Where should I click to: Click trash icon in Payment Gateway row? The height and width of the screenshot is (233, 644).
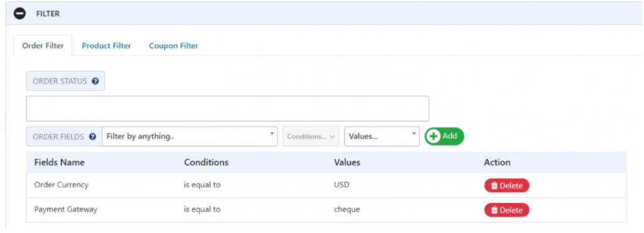494,210
